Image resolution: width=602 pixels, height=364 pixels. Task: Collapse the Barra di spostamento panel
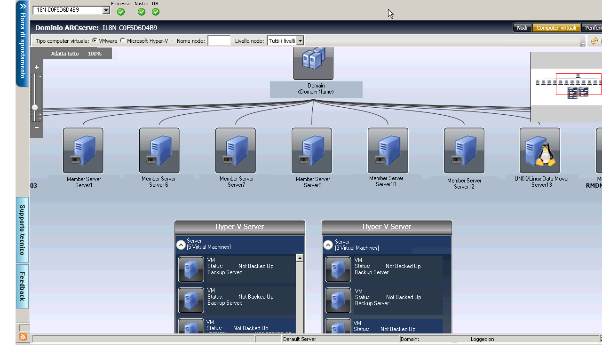point(23,7)
